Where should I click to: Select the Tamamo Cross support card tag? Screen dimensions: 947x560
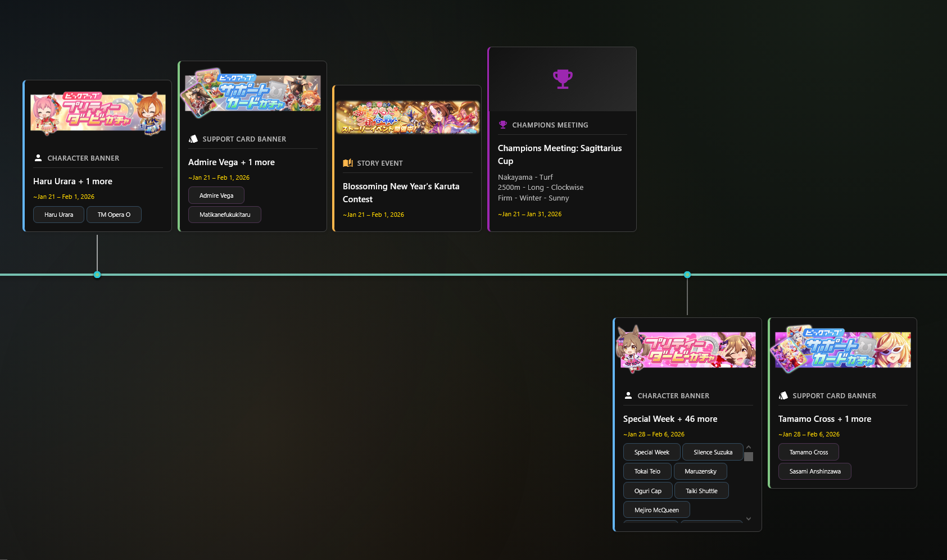point(809,452)
